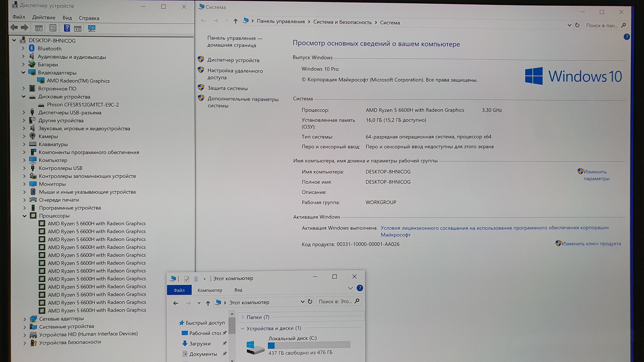The width and height of the screenshot is (644, 362).
Task: Click Device Manager back arrow icon
Action: coord(14,28)
